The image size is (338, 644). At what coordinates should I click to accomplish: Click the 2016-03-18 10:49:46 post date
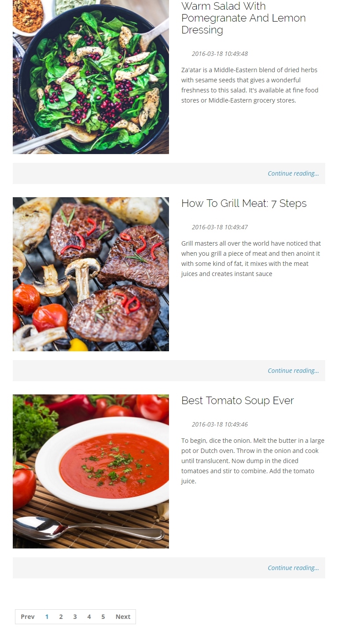pyautogui.click(x=220, y=424)
